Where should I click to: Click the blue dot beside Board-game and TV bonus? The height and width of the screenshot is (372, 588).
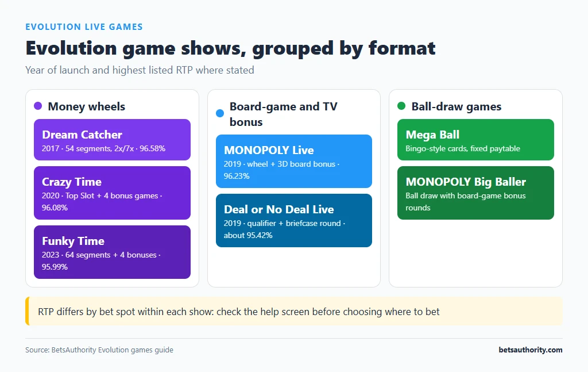pyautogui.click(x=220, y=113)
